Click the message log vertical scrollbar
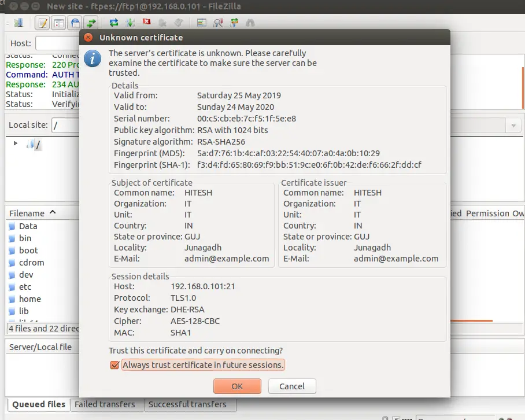 [522, 88]
